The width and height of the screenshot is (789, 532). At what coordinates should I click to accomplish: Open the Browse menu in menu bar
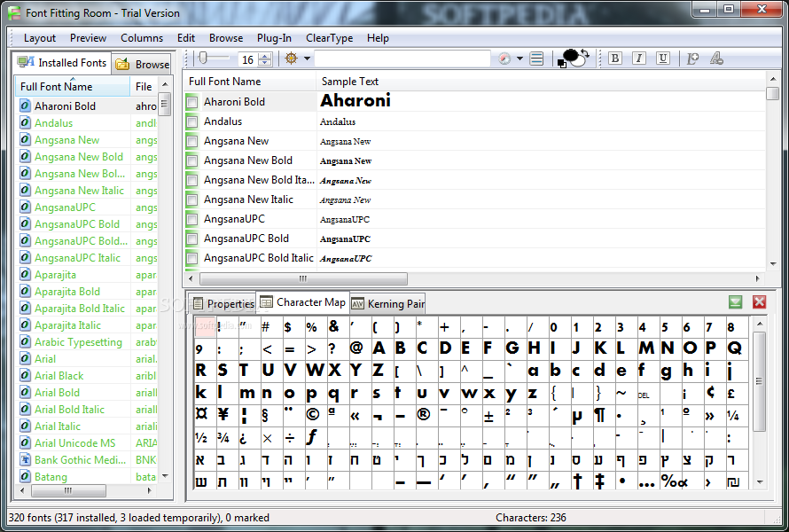click(x=226, y=38)
